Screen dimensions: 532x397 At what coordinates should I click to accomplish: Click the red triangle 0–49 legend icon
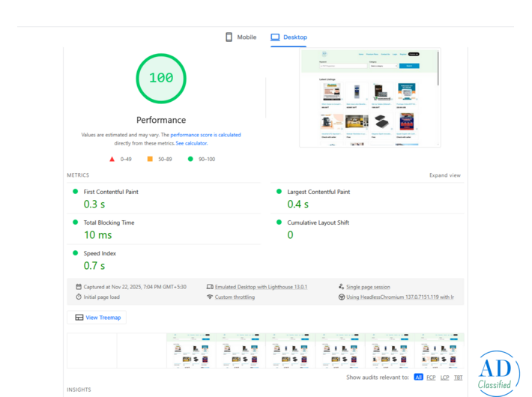coord(112,159)
